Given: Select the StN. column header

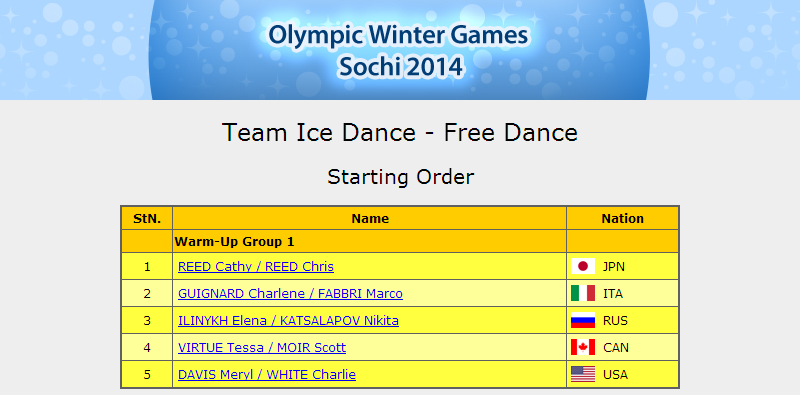Looking at the screenshot, I should click(147, 218).
